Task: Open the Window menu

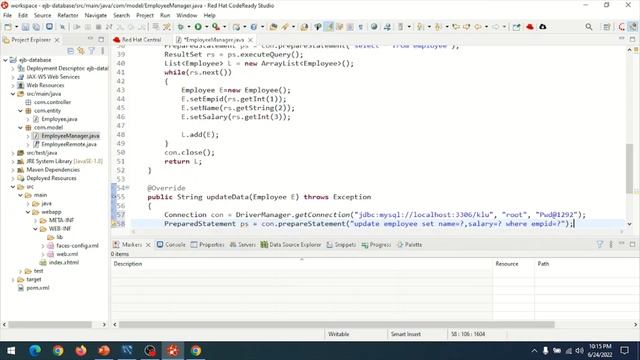Action: pos(187,15)
